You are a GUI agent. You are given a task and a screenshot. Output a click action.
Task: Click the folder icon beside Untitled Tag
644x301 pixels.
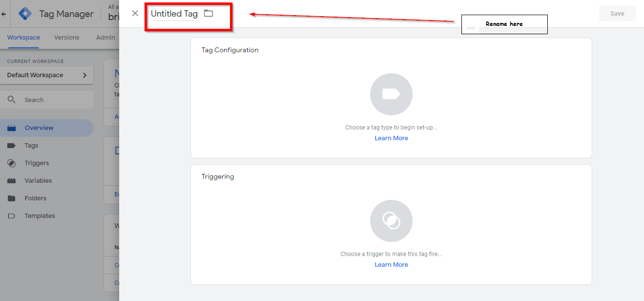click(208, 13)
